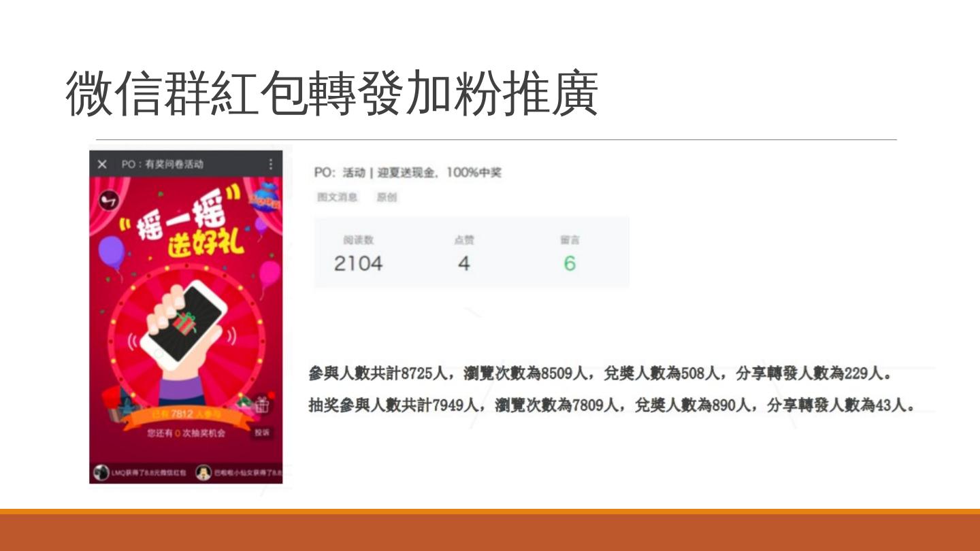Screen dimensions: 980x551
Task: Click the second winner avatar in ticker
Action: [x=203, y=472]
